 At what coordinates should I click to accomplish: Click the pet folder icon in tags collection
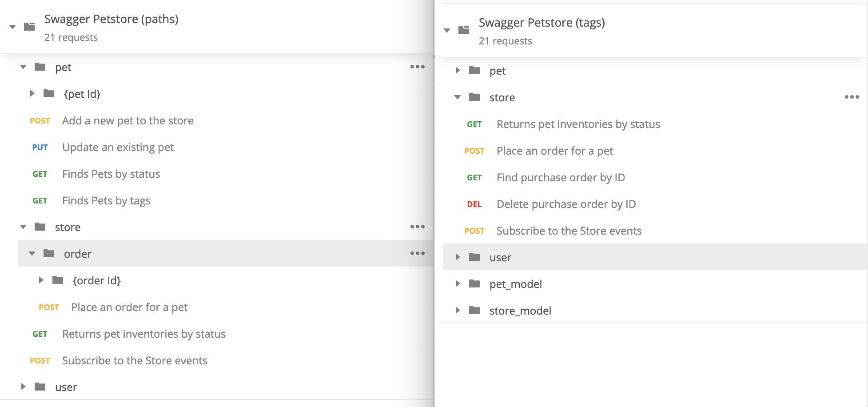point(474,70)
